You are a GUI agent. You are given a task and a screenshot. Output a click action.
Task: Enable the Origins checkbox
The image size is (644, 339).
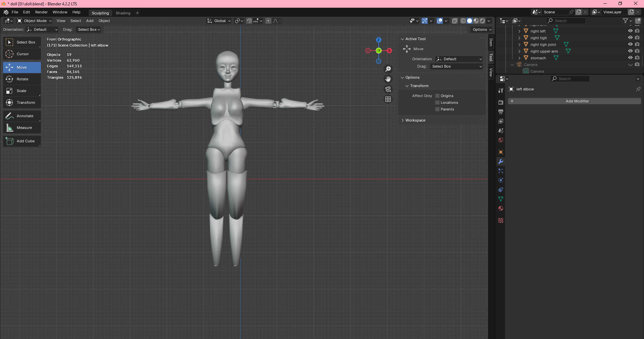coord(437,96)
